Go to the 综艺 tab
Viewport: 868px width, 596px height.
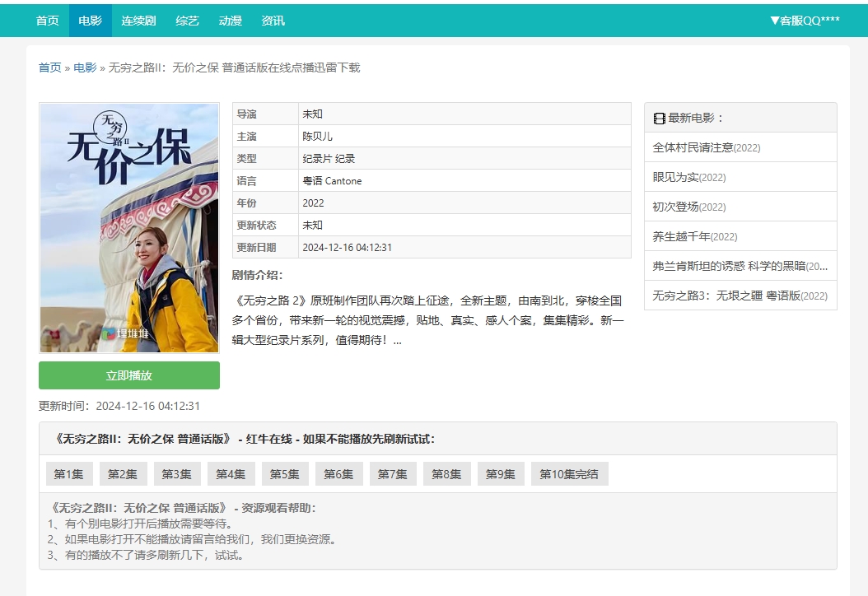pos(187,21)
